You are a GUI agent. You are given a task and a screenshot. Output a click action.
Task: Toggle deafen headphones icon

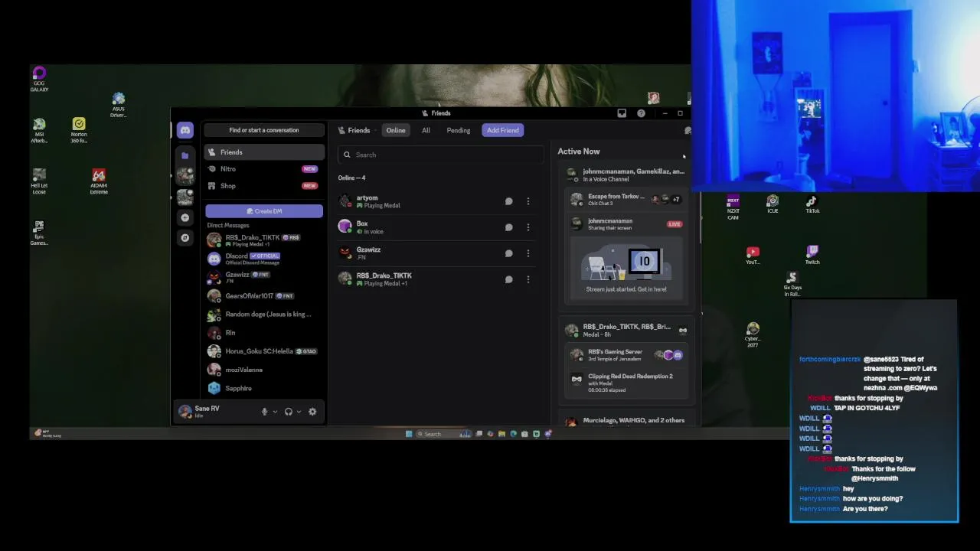288,412
